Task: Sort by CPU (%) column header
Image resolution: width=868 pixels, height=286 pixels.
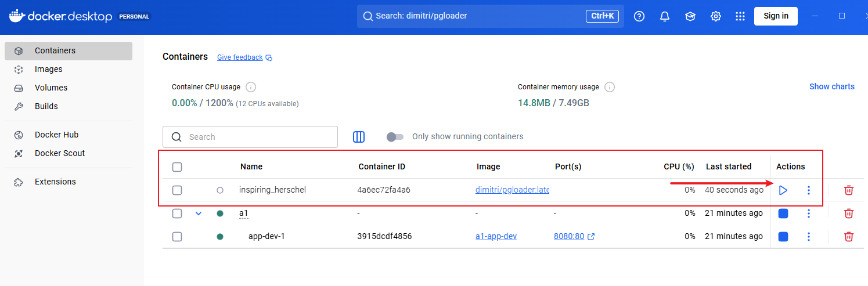Action: [x=679, y=166]
